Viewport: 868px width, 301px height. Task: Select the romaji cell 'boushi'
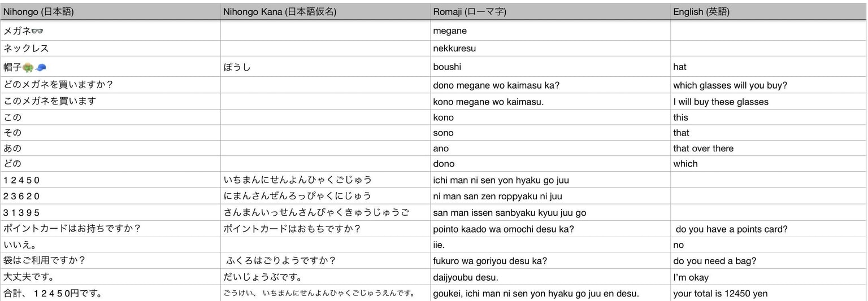[550, 67]
